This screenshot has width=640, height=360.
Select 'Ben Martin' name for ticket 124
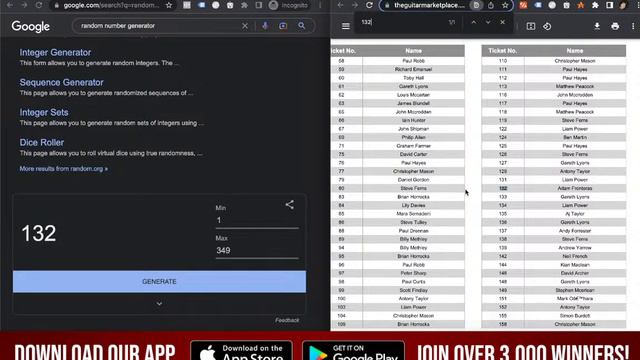pos(575,137)
